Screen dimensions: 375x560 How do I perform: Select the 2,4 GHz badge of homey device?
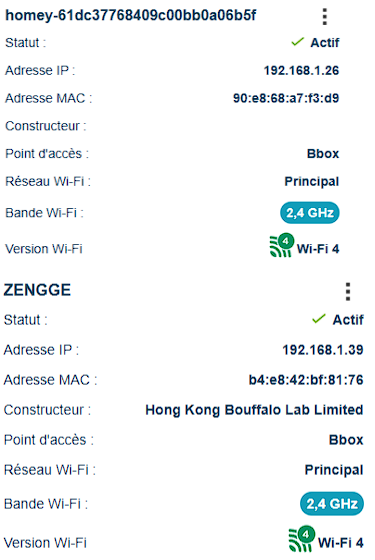(310, 213)
